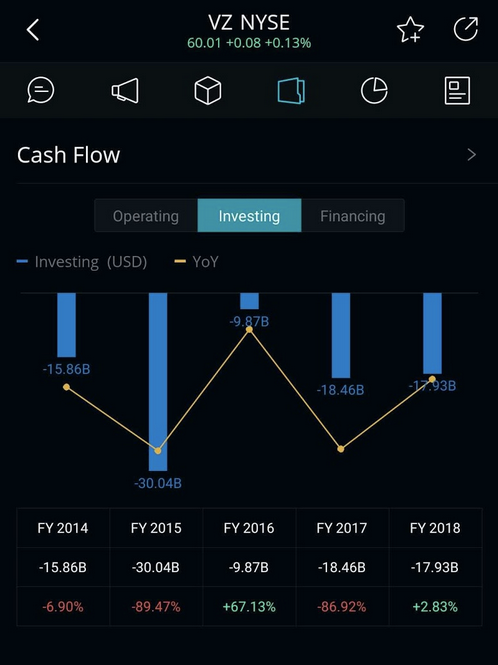Open the newspaper profile icon
Image resolution: width=498 pixels, height=665 pixels.
coord(457,90)
